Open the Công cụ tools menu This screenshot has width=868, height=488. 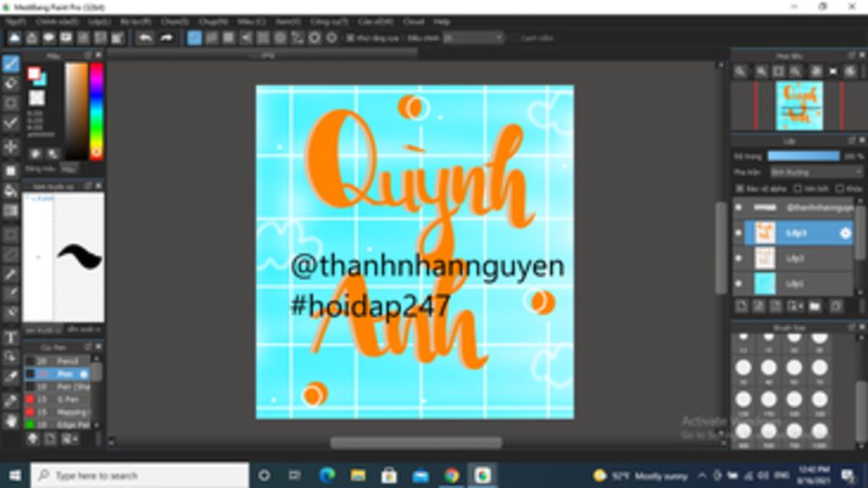pyautogui.click(x=329, y=21)
